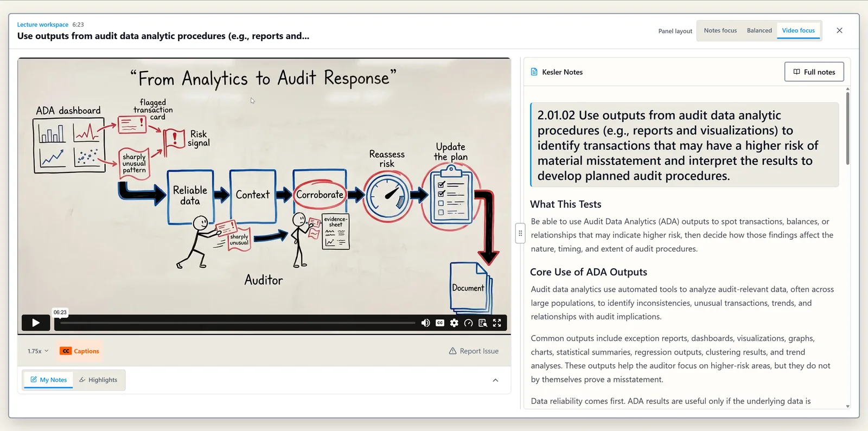The width and height of the screenshot is (868, 431).
Task: Click the 'Kesler Notes' panel title
Action: (563, 72)
